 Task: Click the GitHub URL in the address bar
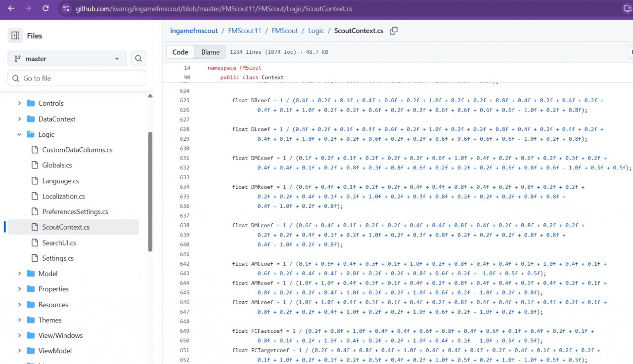214,9
